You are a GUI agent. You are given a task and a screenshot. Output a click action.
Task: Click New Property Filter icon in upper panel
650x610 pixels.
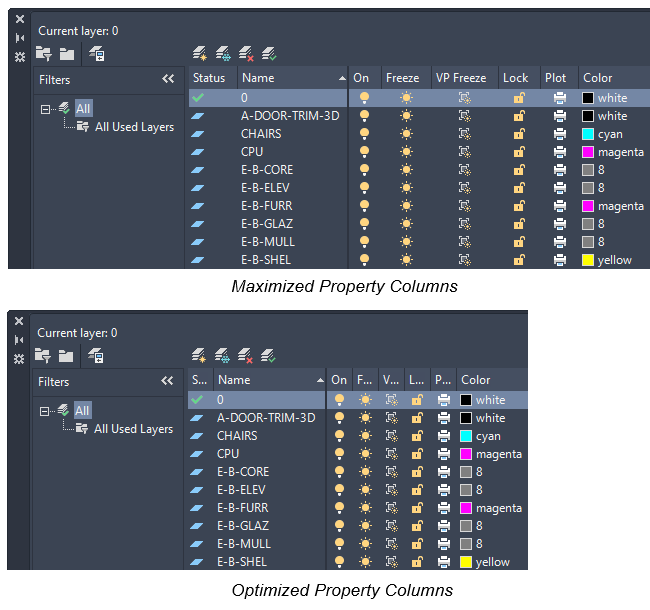pyautogui.click(x=44, y=53)
